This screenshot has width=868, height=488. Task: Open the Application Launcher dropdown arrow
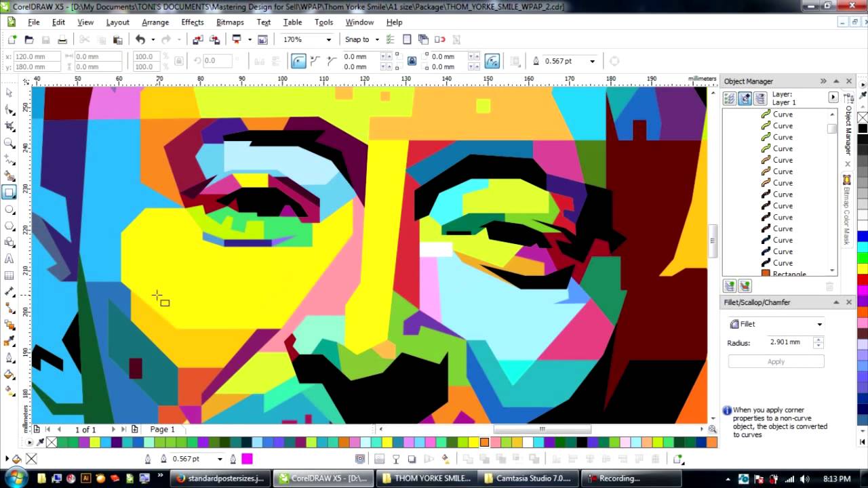250,39
